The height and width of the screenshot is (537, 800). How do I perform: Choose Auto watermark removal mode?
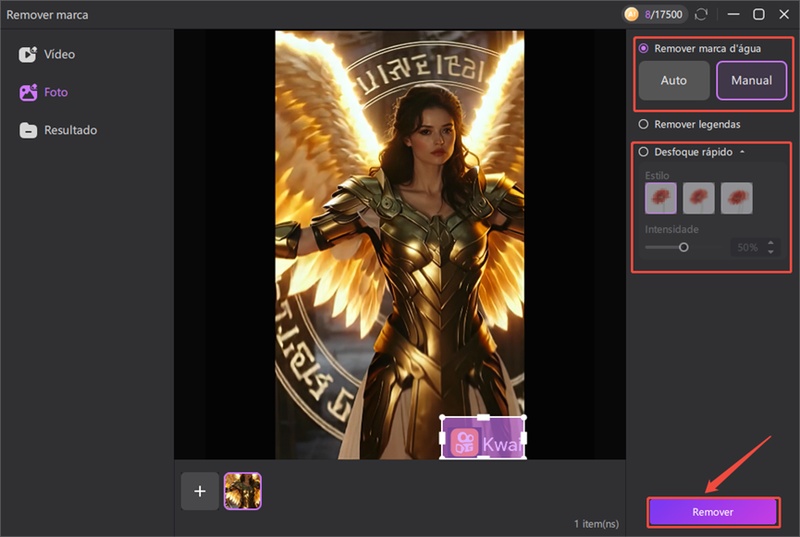pos(674,81)
